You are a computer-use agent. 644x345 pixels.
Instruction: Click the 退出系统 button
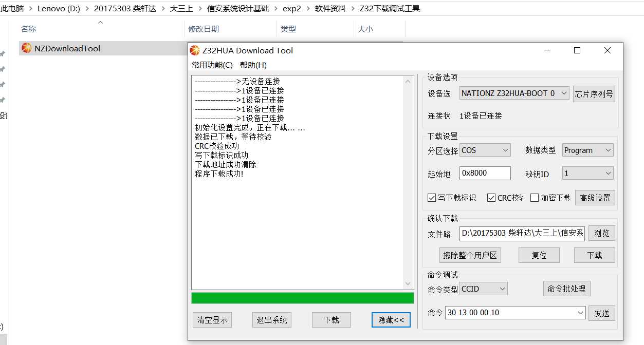pos(272,320)
